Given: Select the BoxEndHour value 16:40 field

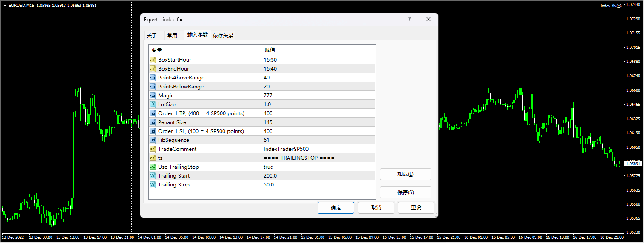Looking at the screenshot, I should pyautogui.click(x=318, y=69).
